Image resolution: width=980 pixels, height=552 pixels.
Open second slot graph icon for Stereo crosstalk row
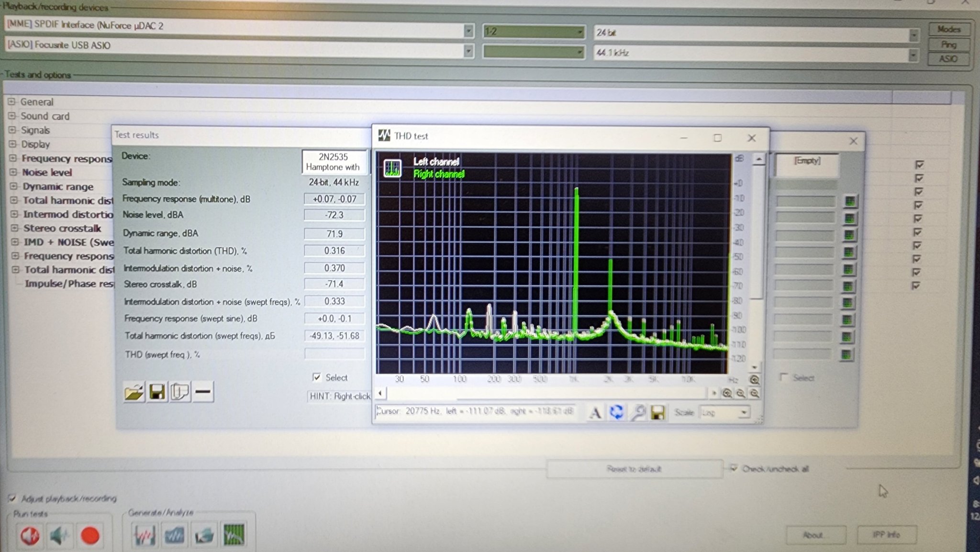[x=847, y=286]
